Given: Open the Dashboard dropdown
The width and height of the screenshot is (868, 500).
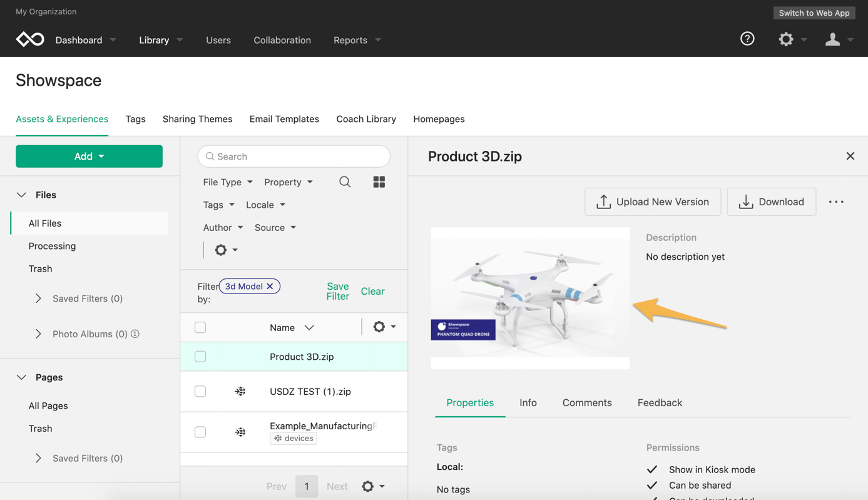Looking at the screenshot, I should point(86,40).
